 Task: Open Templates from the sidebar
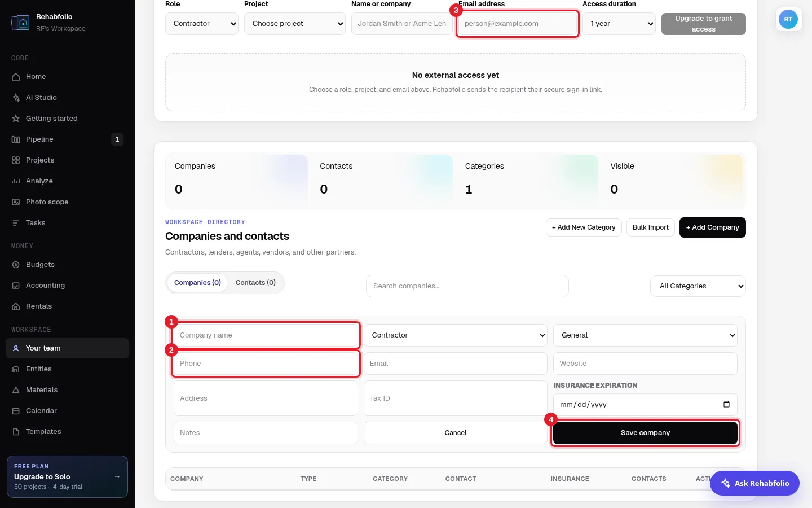tap(67, 432)
